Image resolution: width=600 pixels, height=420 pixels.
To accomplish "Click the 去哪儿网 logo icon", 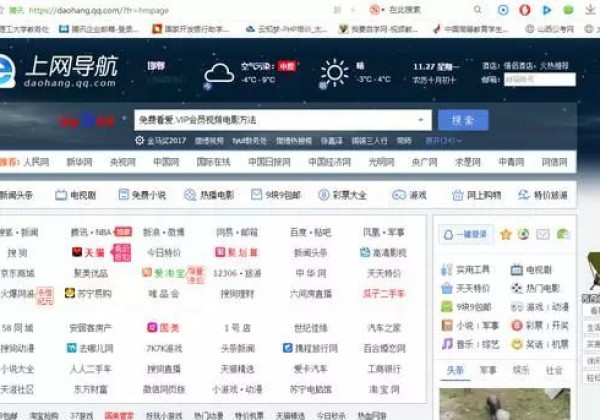I will (x=71, y=348).
